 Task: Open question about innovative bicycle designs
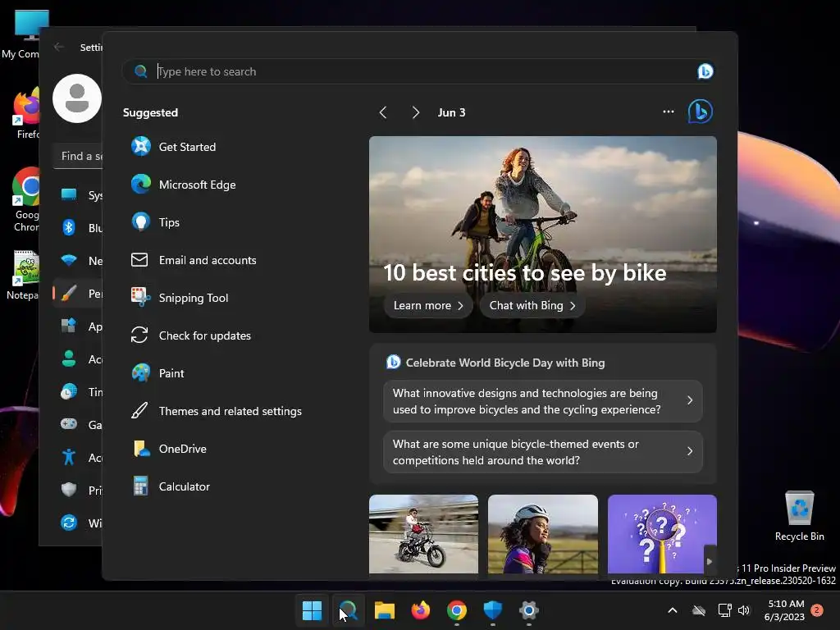pyautogui.click(x=543, y=401)
